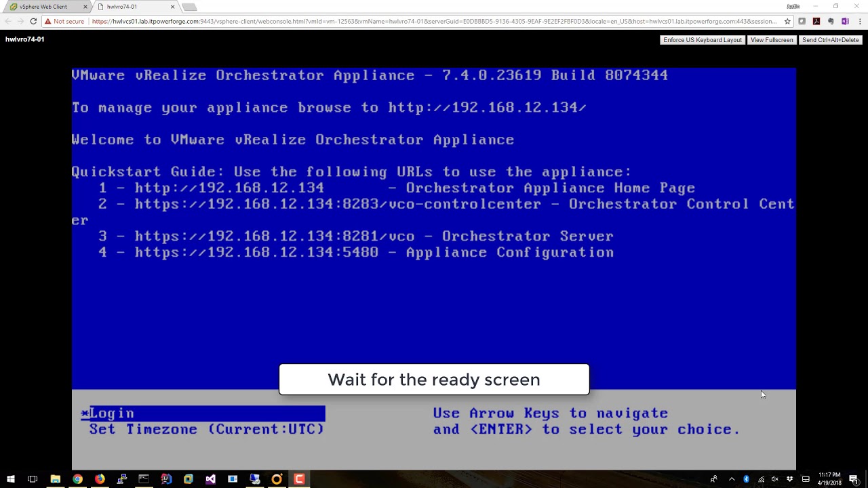The image size is (868, 488).
Task: Open the Chrome menu (three dots)
Action: (x=859, y=22)
